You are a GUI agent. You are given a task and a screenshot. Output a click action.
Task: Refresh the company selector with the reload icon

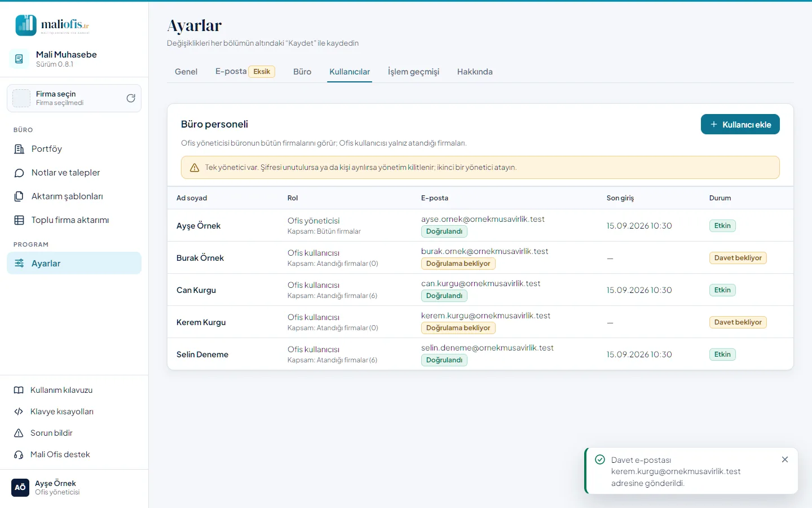tap(131, 98)
